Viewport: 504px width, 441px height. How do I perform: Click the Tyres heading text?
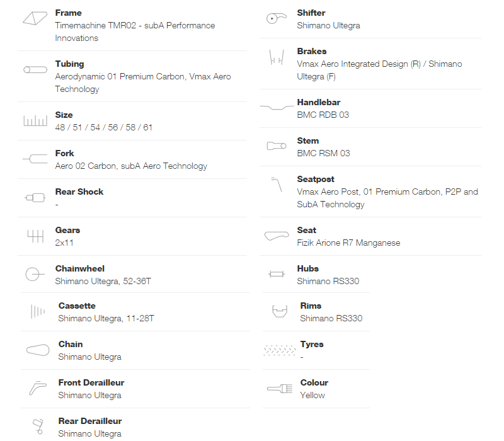pyautogui.click(x=312, y=344)
